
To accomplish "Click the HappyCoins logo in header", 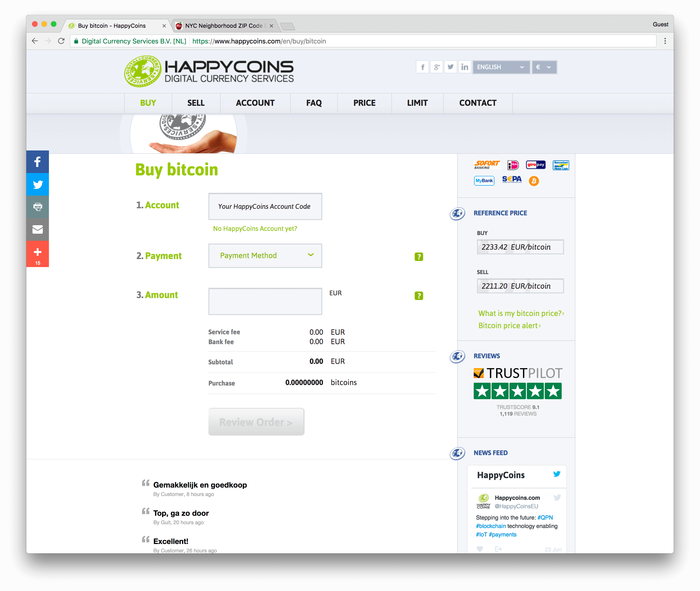I will (209, 71).
